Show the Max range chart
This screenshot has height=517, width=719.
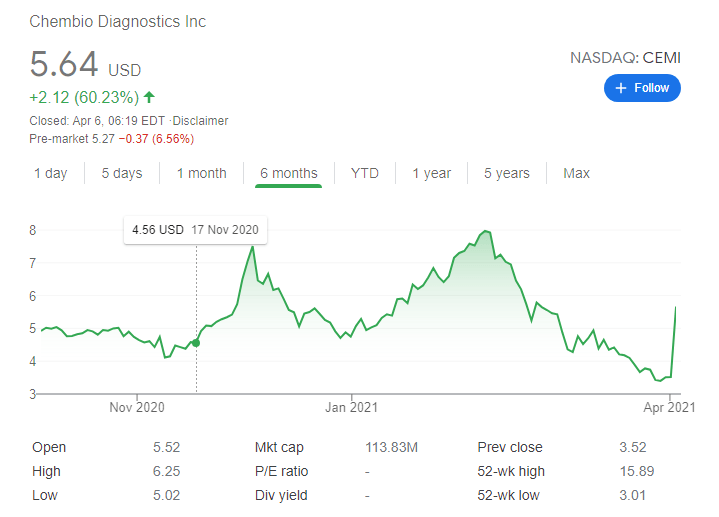click(576, 173)
